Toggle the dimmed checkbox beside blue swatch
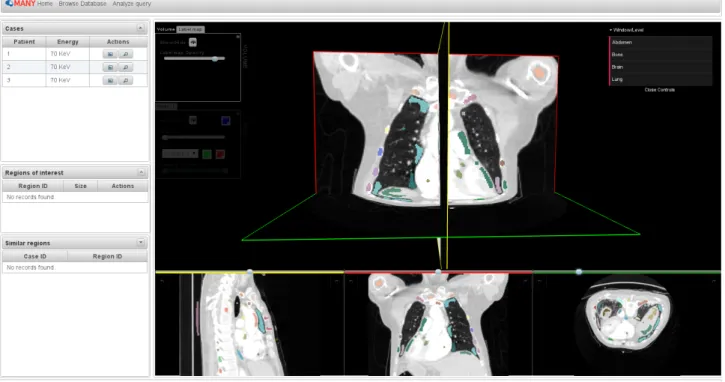The image size is (725, 382). click(193, 120)
